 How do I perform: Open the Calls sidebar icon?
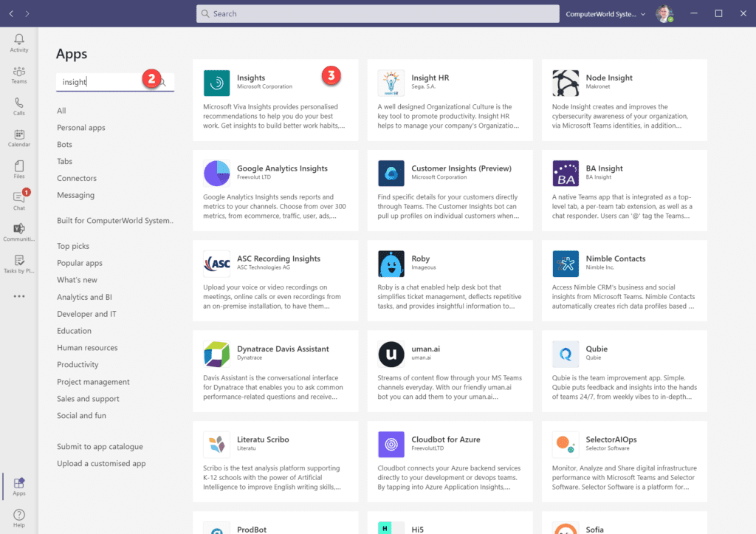[x=18, y=106]
